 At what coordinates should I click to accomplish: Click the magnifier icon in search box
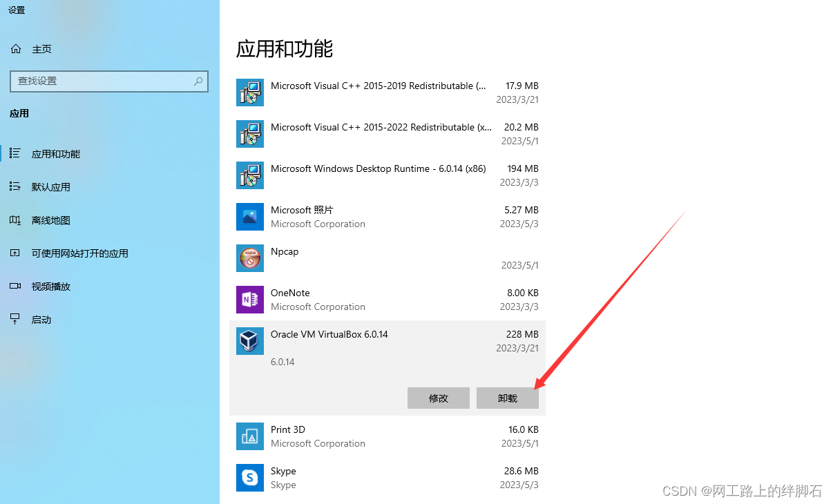coord(198,81)
